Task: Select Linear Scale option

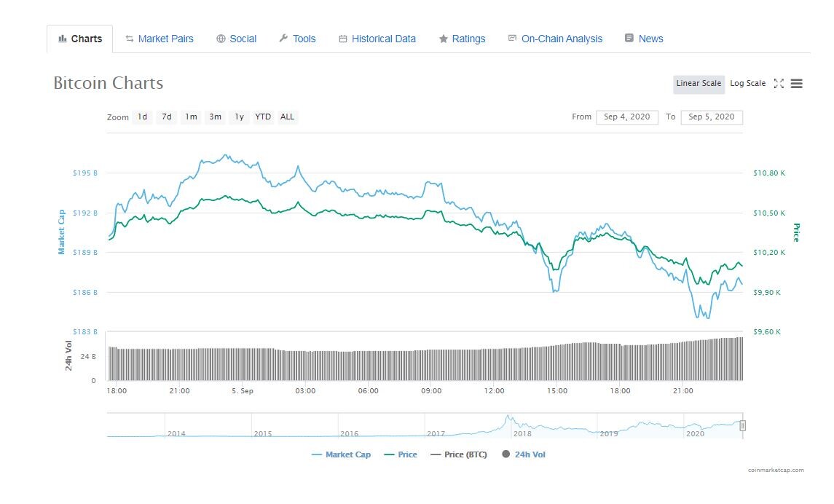Action: [x=699, y=84]
